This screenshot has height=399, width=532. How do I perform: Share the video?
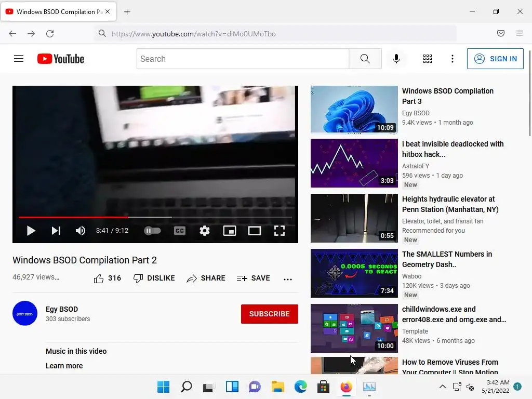(206, 278)
